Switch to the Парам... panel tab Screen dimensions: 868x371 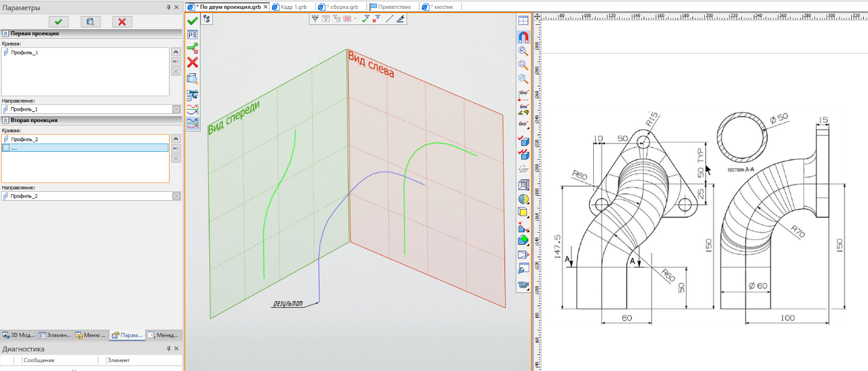pos(128,335)
